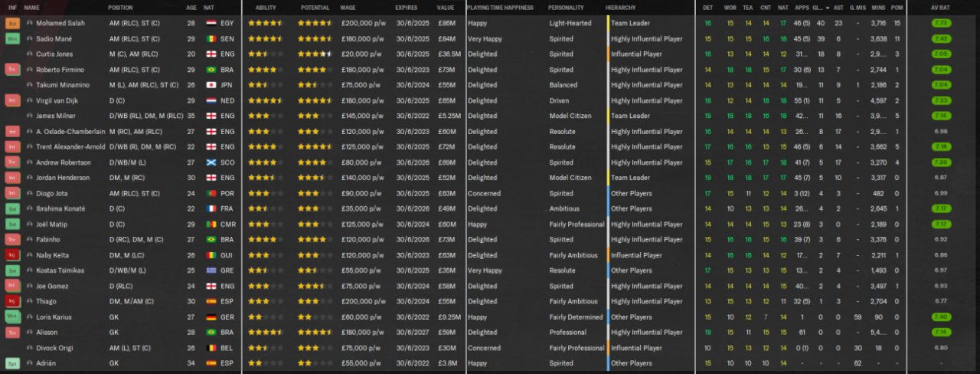980x374 pixels.
Task: Click the Trn badge next to Roberto Firmino
Action: click(12, 70)
